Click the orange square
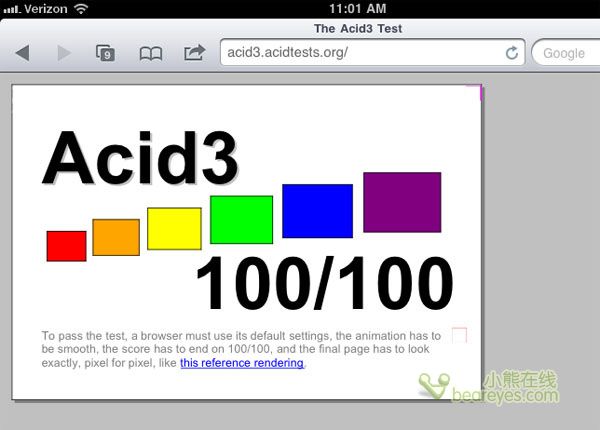The image size is (600, 430). click(116, 237)
